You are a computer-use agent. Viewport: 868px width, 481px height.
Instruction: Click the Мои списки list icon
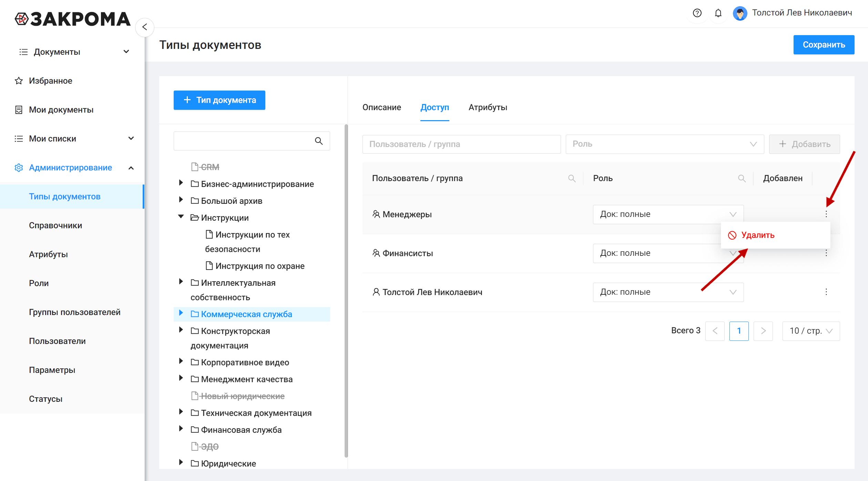tap(19, 139)
